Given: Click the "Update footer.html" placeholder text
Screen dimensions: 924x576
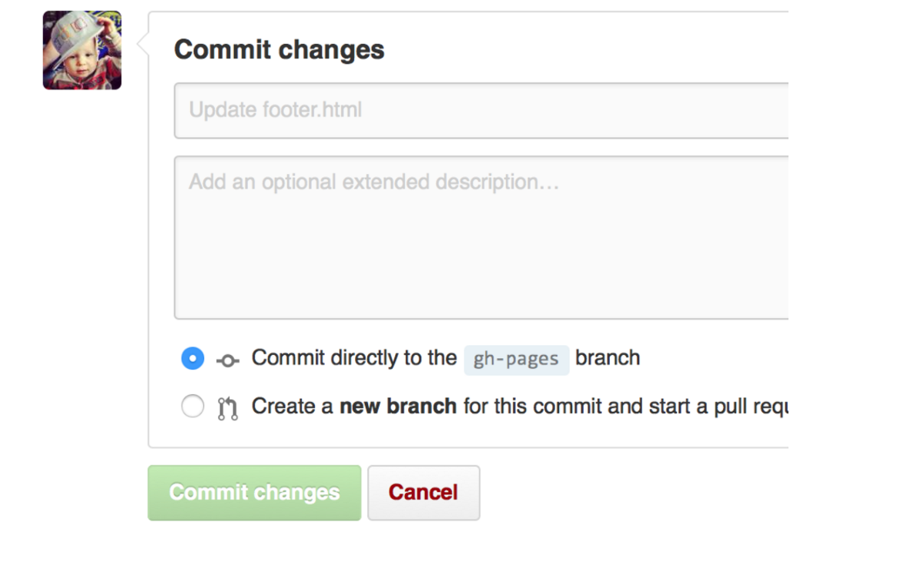Looking at the screenshot, I should click(276, 110).
